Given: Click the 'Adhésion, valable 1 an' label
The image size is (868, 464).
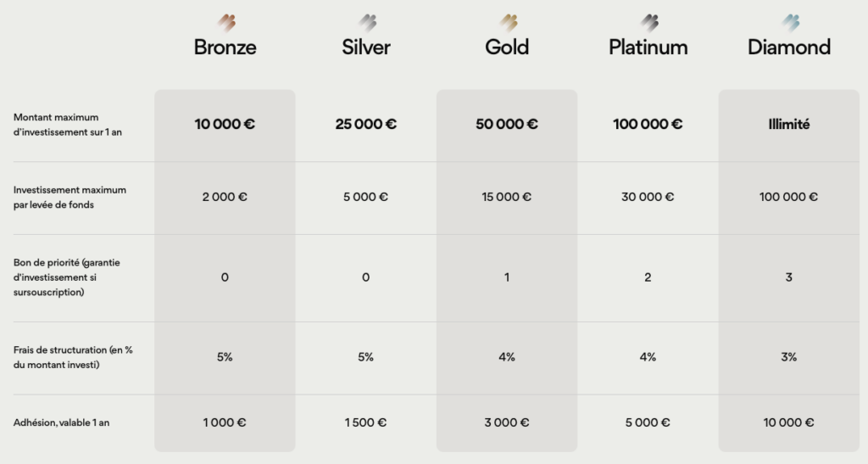Looking at the screenshot, I should coord(61,422).
